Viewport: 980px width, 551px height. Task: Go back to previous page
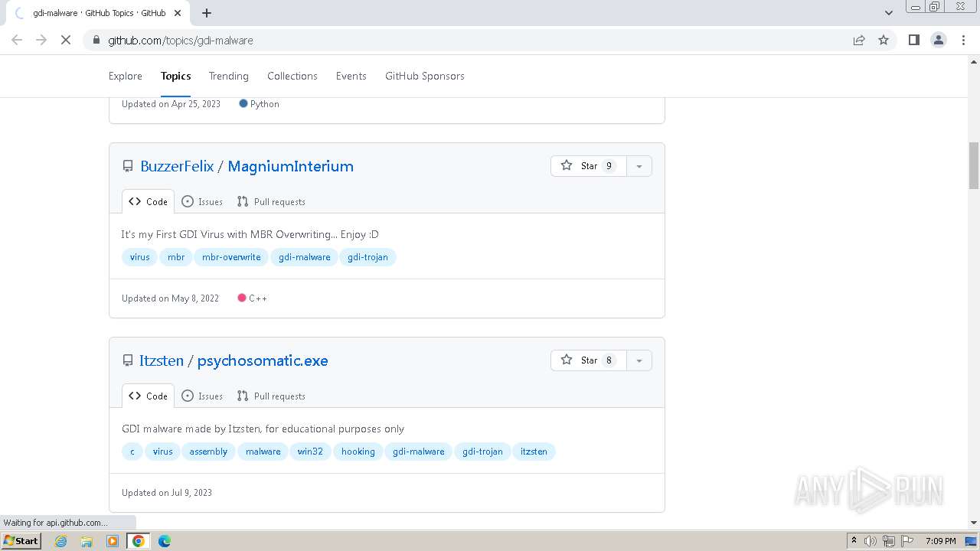(x=17, y=40)
